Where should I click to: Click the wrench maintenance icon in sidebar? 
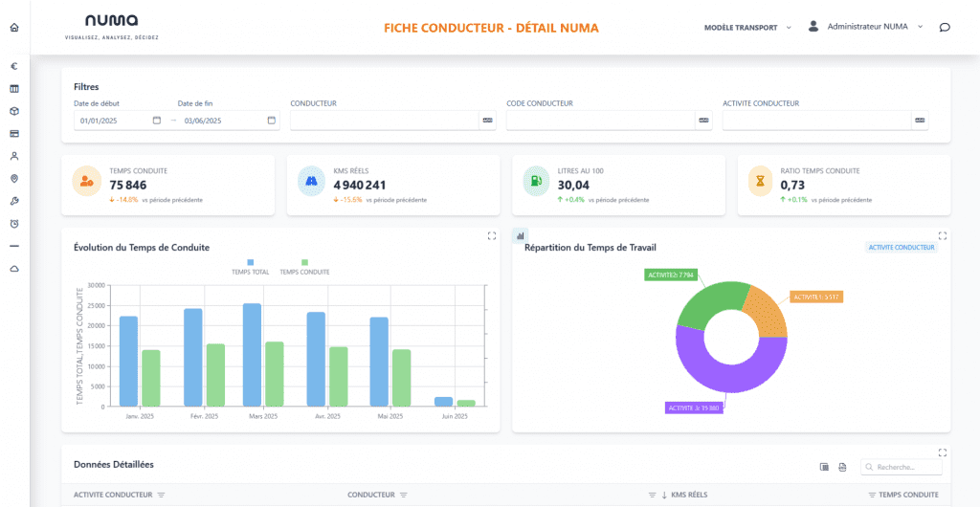point(14,201)
